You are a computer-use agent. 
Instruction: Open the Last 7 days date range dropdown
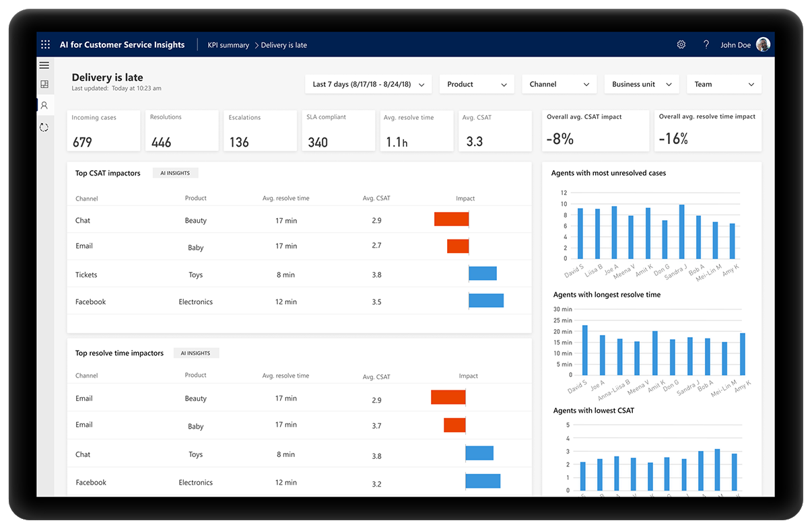pyautogui.click(x=368, y=83)
